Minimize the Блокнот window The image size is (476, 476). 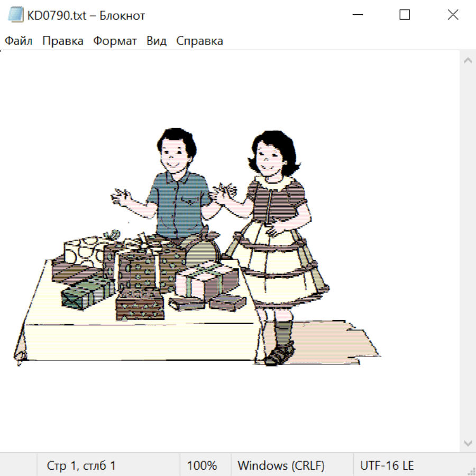click(x=356, y=15)
